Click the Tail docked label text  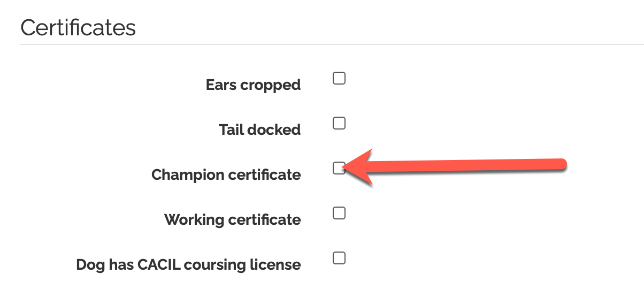point(259,130)
